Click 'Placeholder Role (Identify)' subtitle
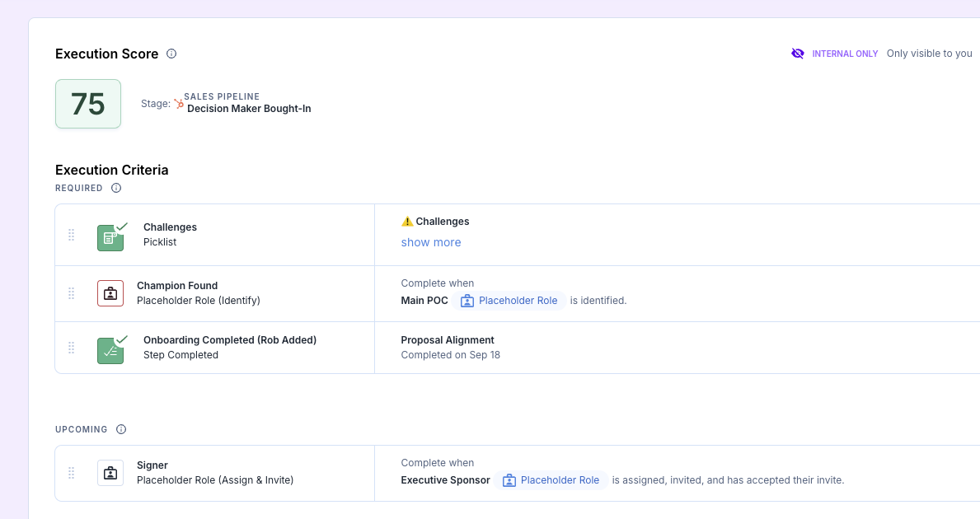 199,301
